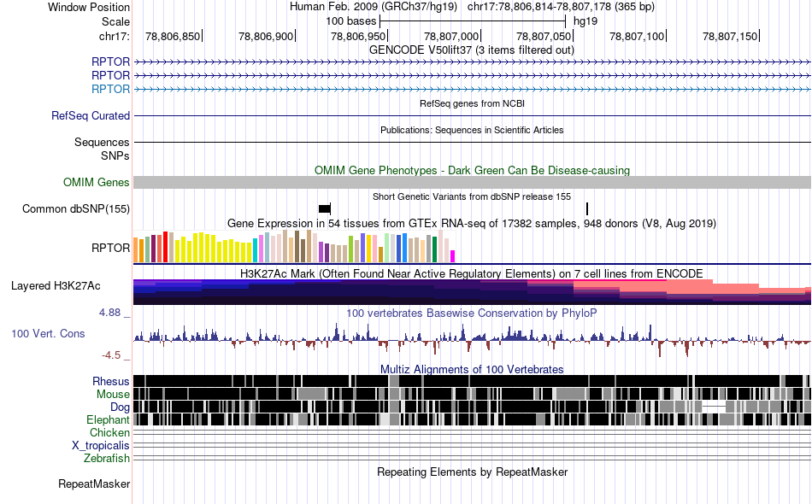Click the chr17:78,806,814-78,807,178 (365 bp) position text
Viewport: 812px width, 504px height.
pos(561,7)
